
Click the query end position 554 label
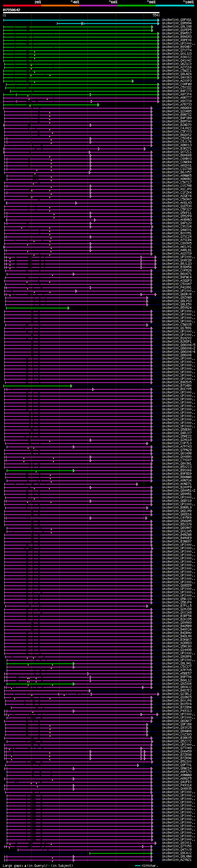(x=155, y=15)
